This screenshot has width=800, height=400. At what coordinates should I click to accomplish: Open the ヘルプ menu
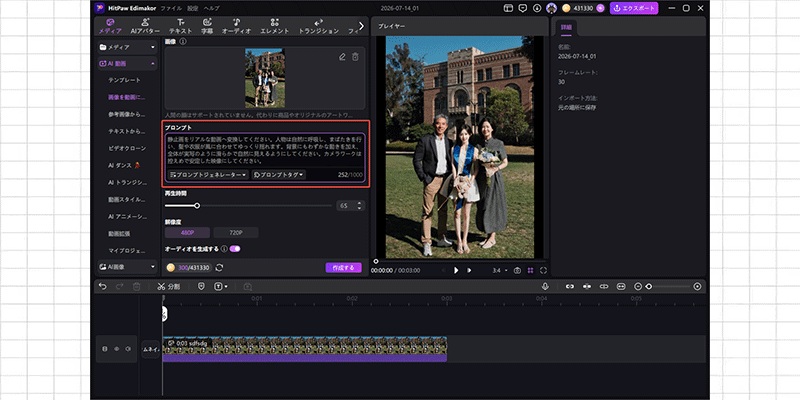[x=211, y=8]
